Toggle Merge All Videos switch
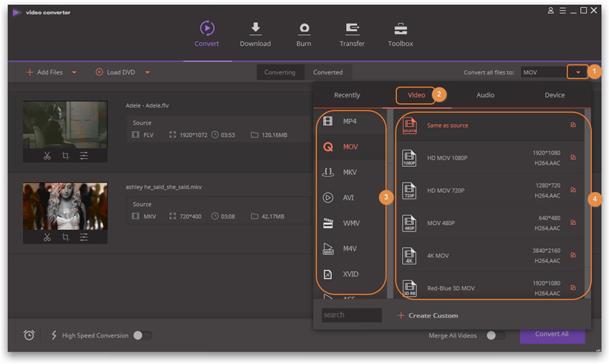609x364 pixels. pyautogui.click(x=496, y=335)
